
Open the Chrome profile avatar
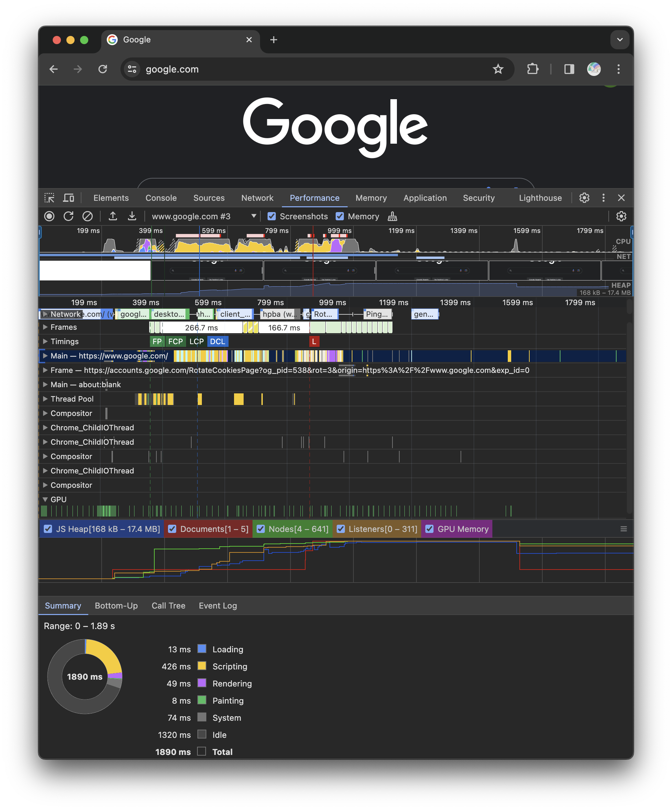[x=594, y=69]
